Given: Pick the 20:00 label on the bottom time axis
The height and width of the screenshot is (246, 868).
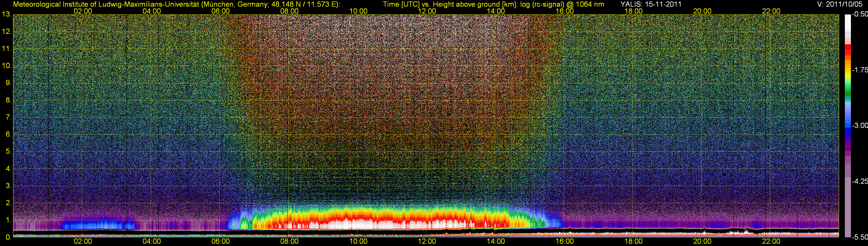Looking at the screenshot, I should click(702, 241).
